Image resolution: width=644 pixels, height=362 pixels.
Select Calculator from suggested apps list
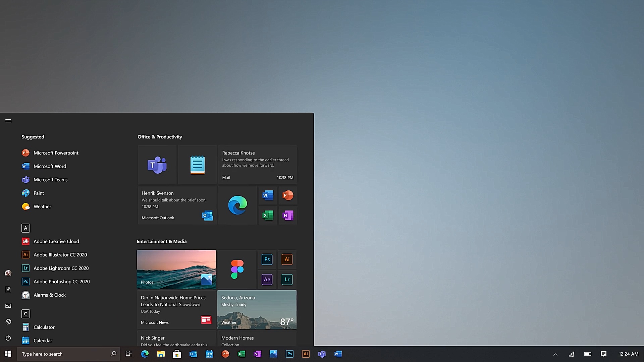point(44,327)
